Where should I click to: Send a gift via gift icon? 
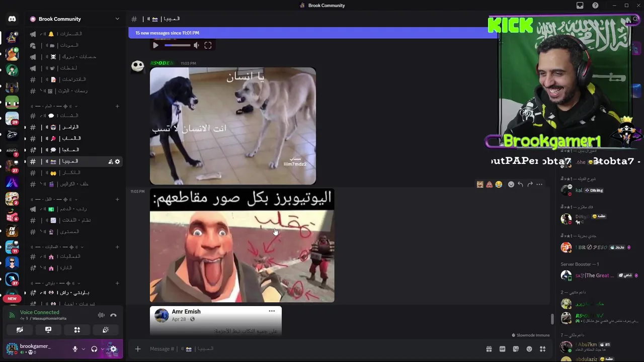point(489,349)
